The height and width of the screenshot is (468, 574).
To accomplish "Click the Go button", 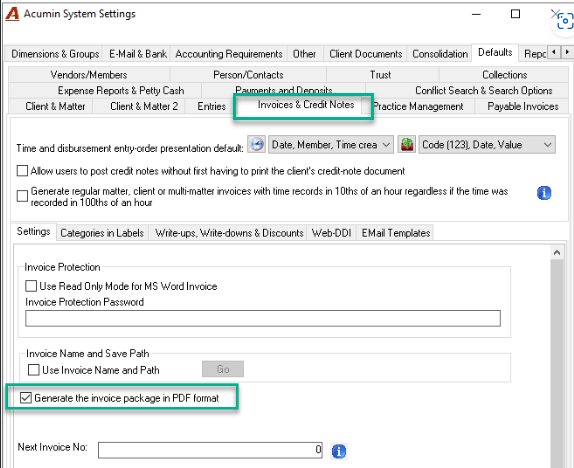I will click(223, 369).
